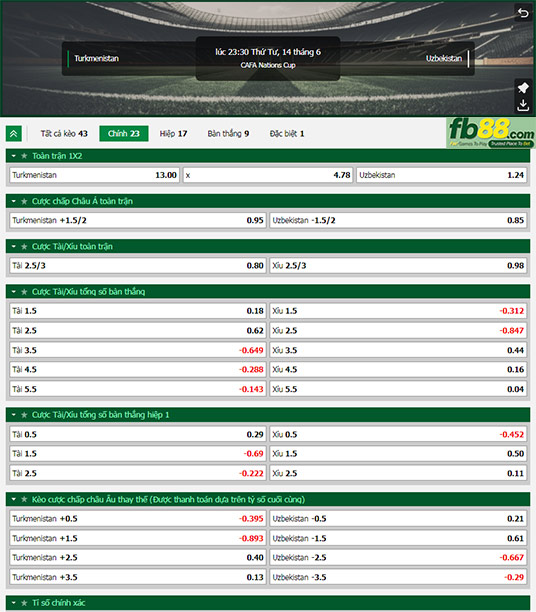Star the Cược Tài/Xỉu toàn trận market

click(24, 247)
